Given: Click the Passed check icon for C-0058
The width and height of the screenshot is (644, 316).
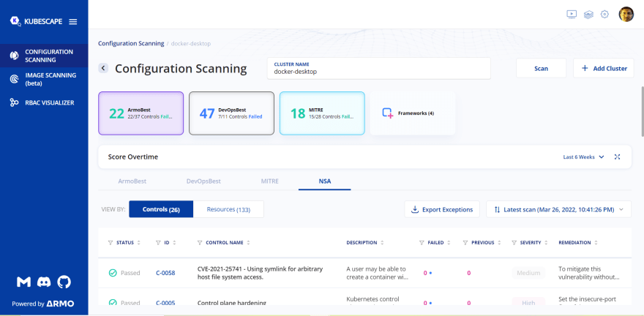Looking at the screenshot, I should 113,273.
